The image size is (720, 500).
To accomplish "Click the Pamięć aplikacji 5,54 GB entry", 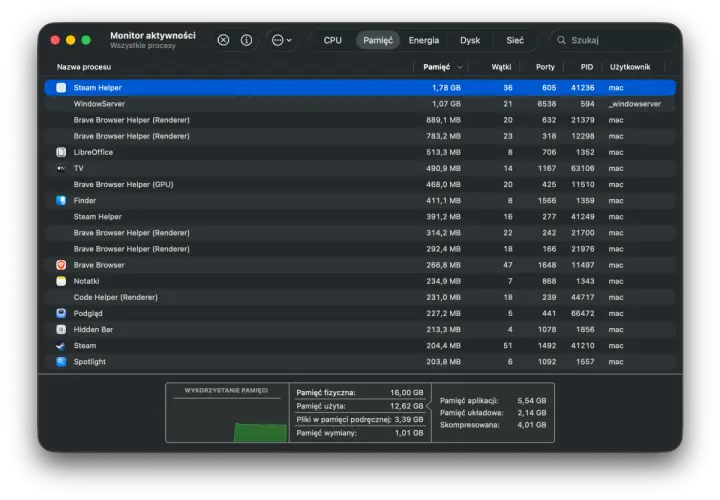I will (x=493, y=400).
